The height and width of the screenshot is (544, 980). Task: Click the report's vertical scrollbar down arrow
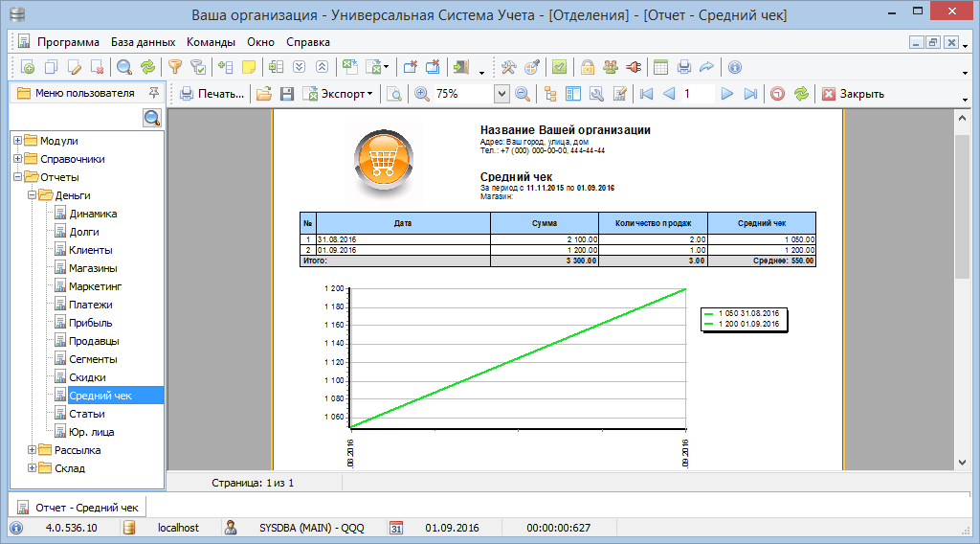click(963, 463)
